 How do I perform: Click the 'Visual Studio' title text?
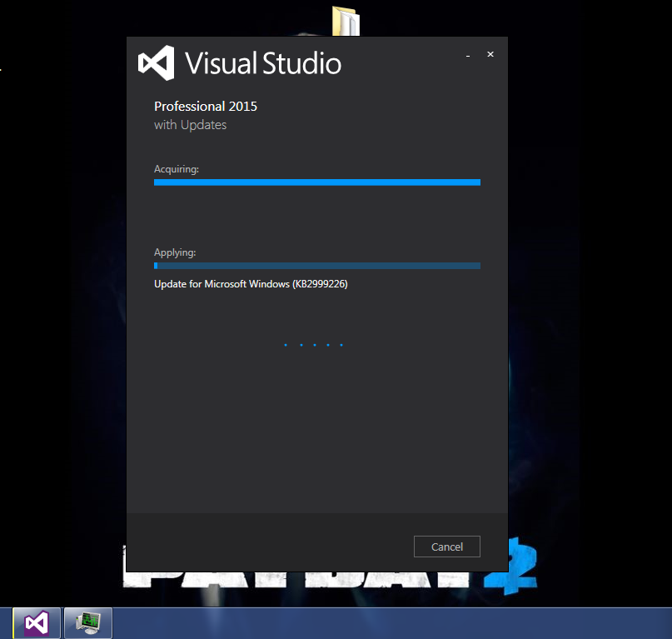(262, 63)
